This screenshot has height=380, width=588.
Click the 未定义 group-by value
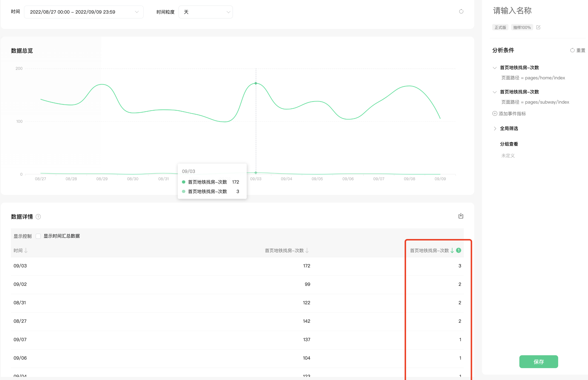[508, 156]
